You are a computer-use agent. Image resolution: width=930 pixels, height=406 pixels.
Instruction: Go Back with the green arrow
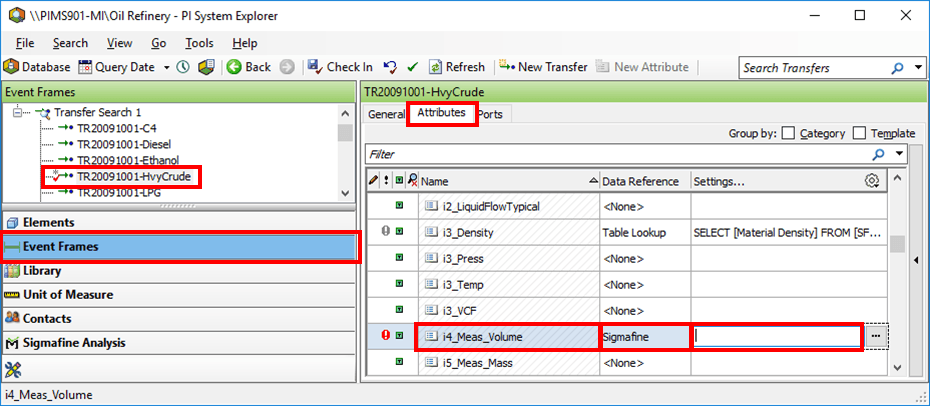point(249,67)
